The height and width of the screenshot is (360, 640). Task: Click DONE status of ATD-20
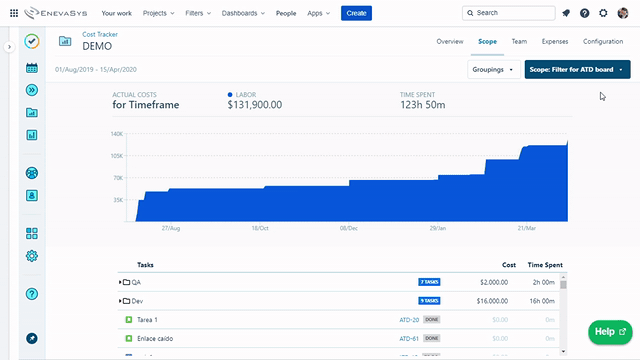tap(431, 320)
